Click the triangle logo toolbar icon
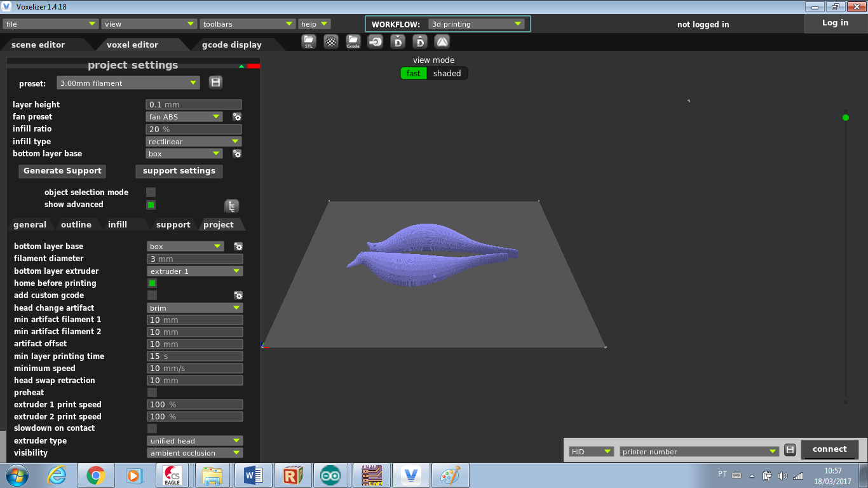868x488 pixels. (x=442, y=42)
